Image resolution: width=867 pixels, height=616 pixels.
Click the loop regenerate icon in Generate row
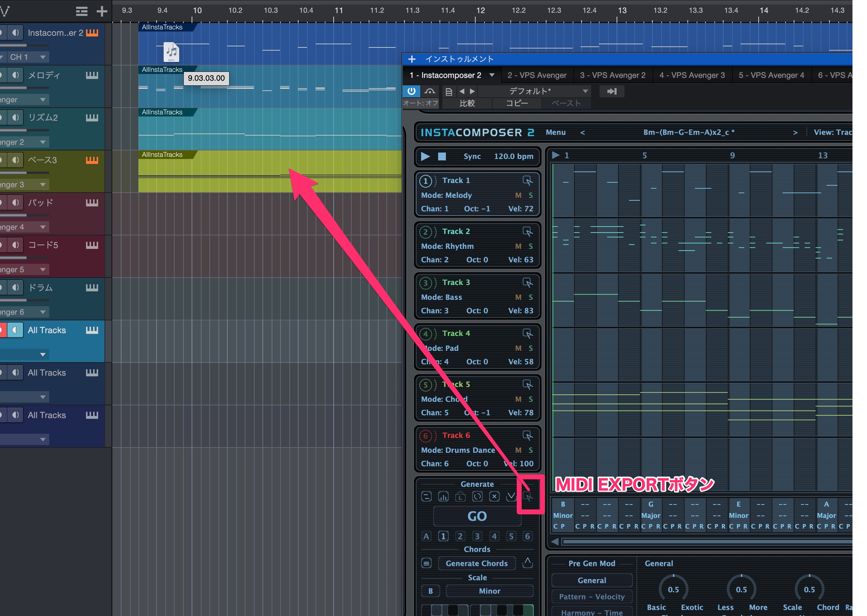tap(477, 496)
